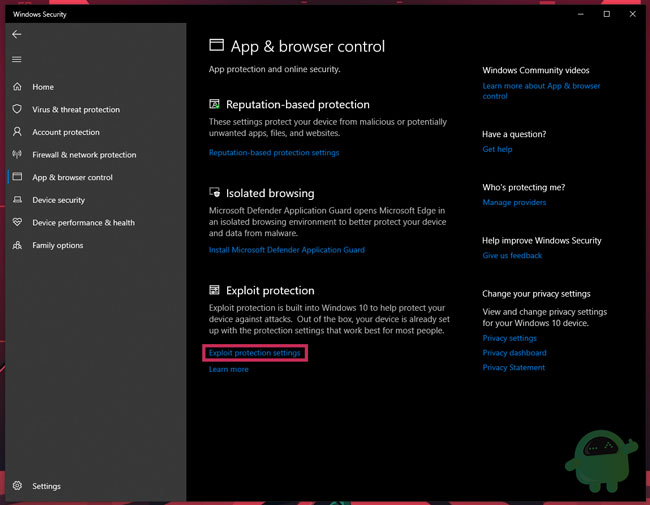Open Privacy dashboard link
The image size is (650, 505).
click(514, 353)
